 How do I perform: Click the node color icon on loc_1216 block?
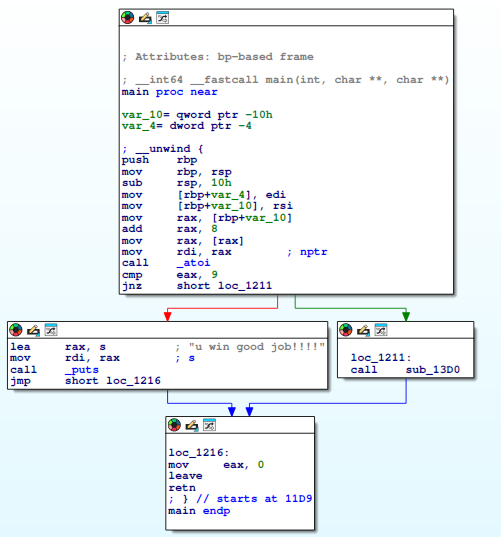pyautogui.click(x=174, y=425)
